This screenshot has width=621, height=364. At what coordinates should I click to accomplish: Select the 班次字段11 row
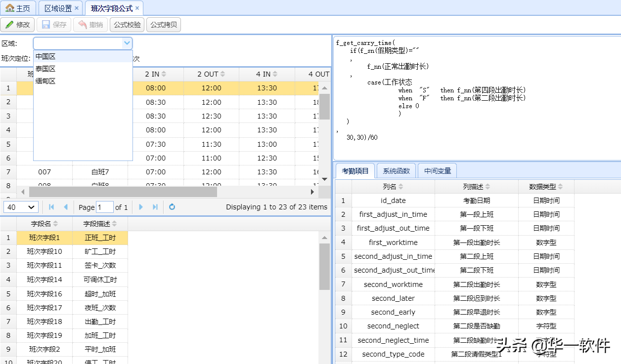tap(64, 265)
